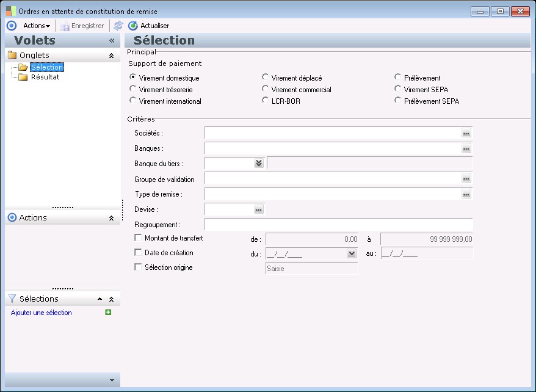Select Virement déplacé radio button

coord(266,77)
